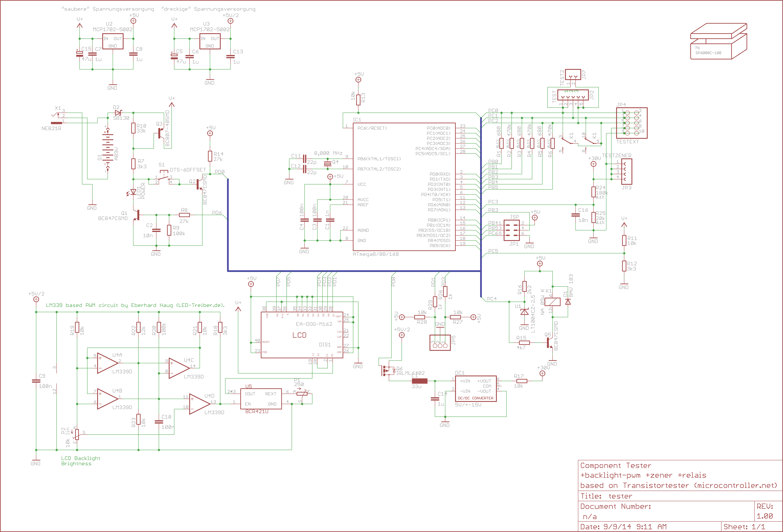
Task: Click the LED1 POWER diode symbol
Action: [133, 192]
